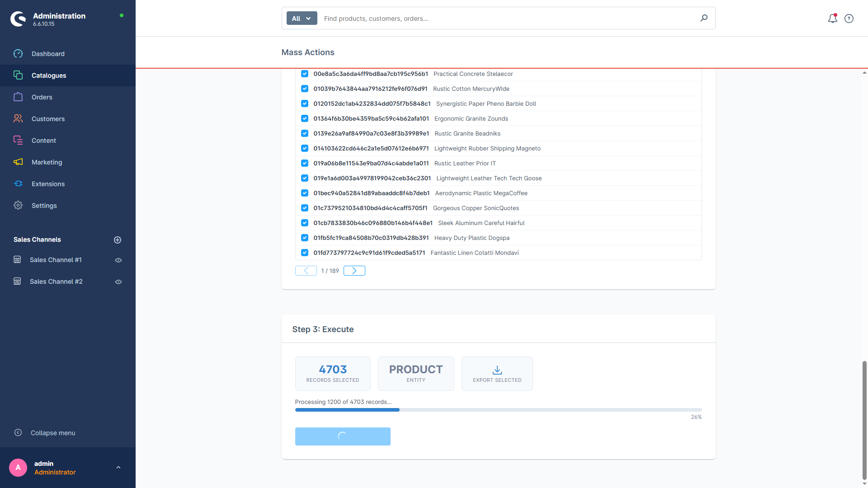Image resolution: width=868 pixels, height=488 pixels.
Task: Click Collapse menu
Action: 53,433
